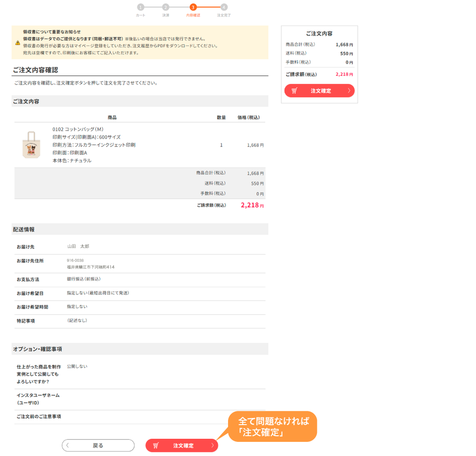
Task: Open the cotton bag product thumbnail
Action: [30, 145]
